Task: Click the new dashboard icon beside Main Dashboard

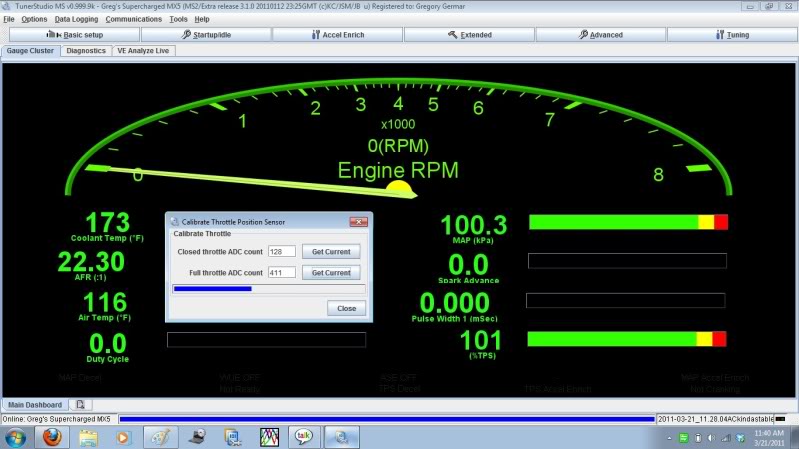Action: tap(80, 404)
